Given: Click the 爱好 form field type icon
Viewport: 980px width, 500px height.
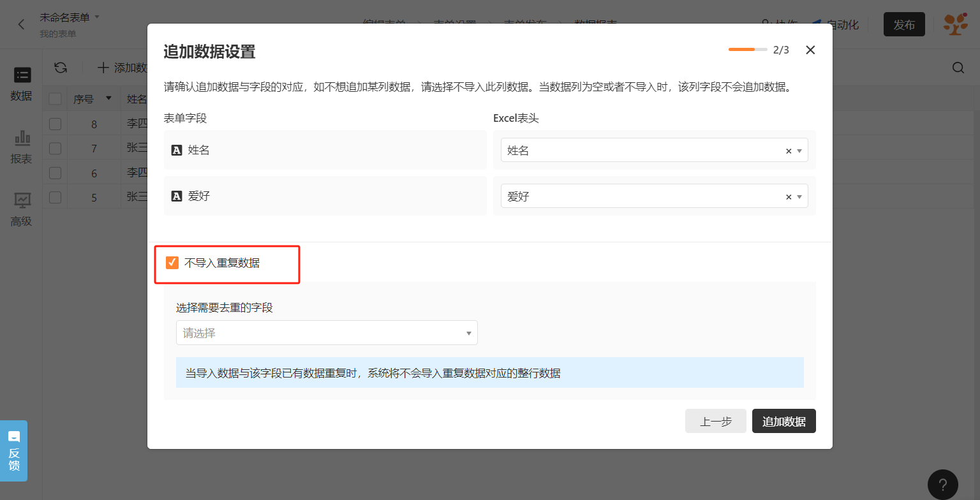Looking at the screenshot, I should click(177, 196).
